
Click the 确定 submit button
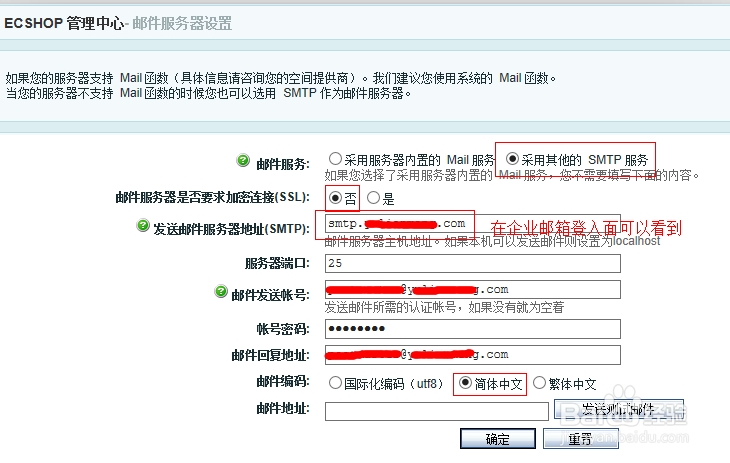tap(498, 439)
